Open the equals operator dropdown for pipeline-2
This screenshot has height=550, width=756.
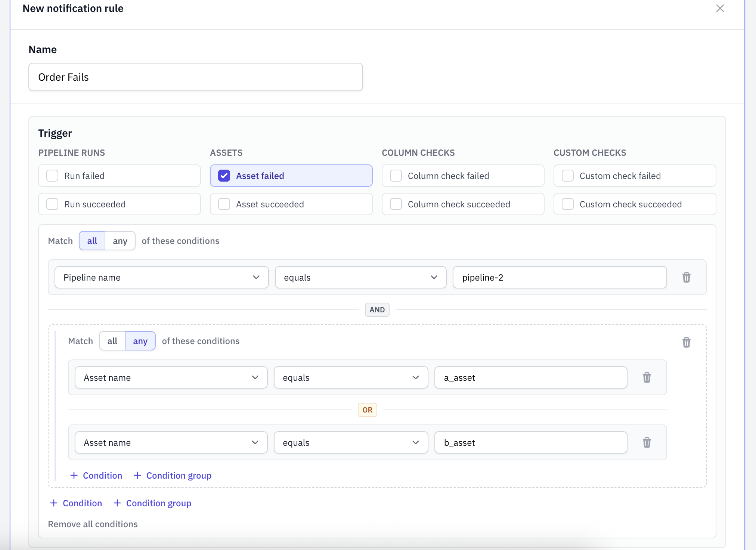[x=361, y=277]
